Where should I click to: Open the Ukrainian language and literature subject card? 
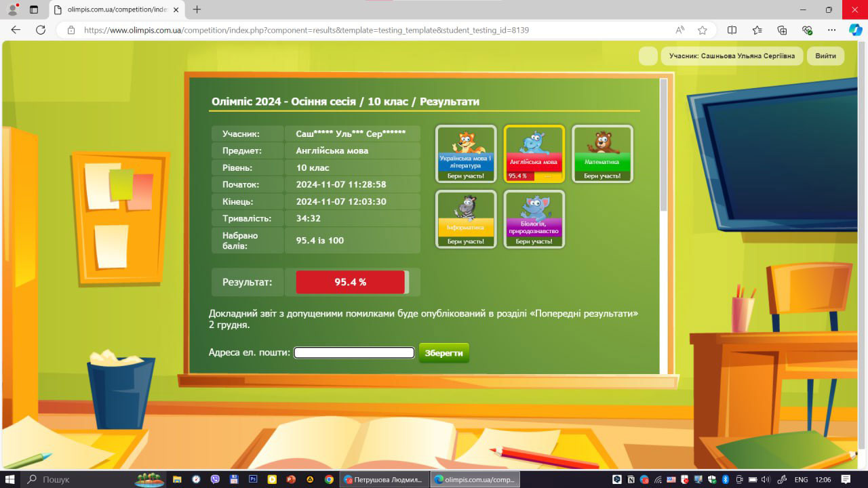[466, 154]
